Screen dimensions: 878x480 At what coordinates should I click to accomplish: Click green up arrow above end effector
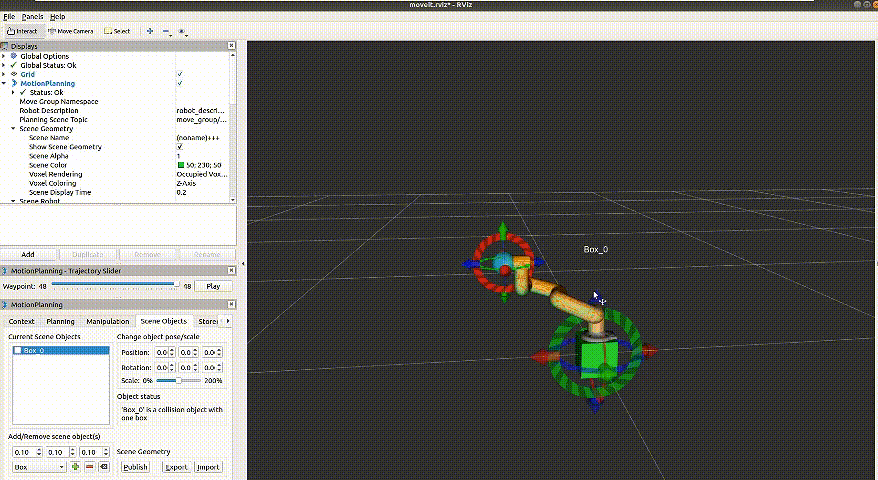pos(503,230)
